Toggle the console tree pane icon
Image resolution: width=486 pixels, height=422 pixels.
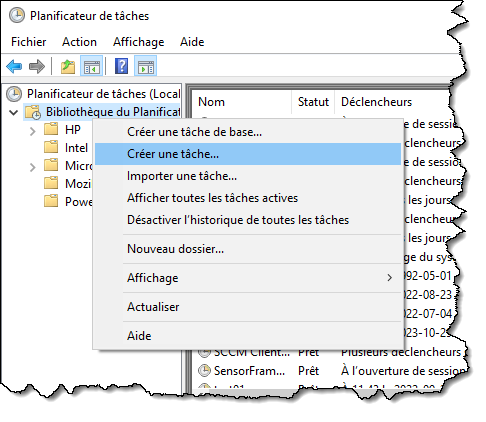click(x=92, y=66)
